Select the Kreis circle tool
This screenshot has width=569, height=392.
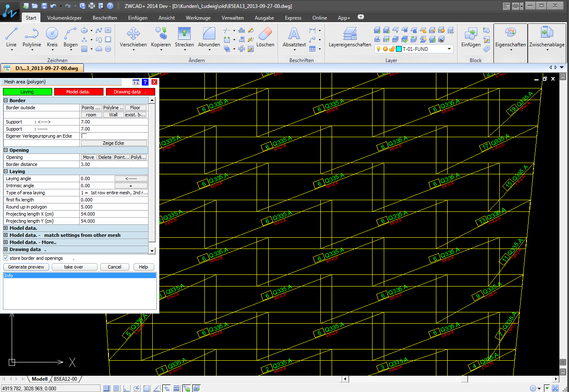[x=52, y=37]
